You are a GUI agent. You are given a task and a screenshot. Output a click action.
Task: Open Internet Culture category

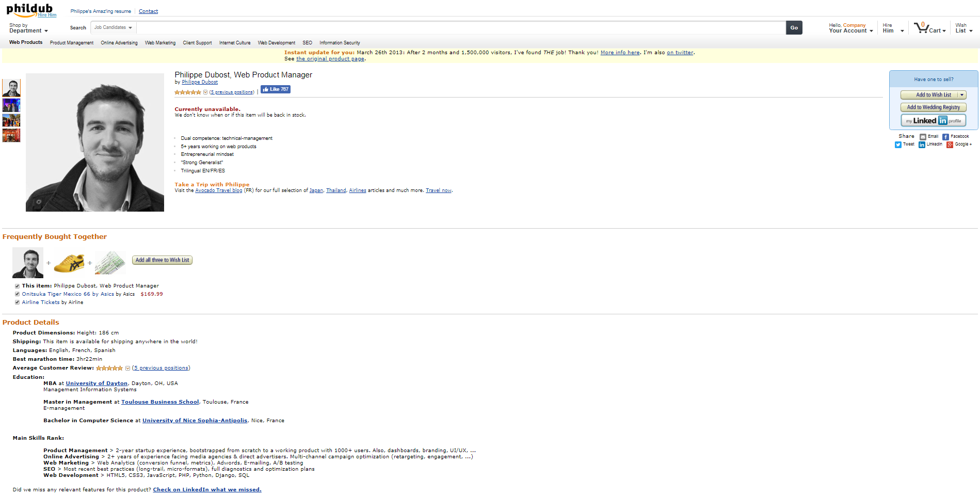(x=235, y=43)
